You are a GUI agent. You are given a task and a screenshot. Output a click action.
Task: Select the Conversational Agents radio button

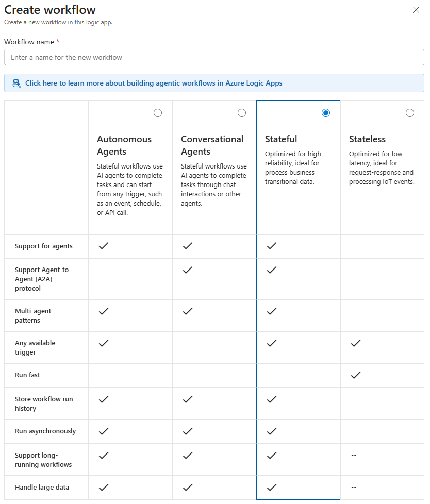pyautogui.click(x=242, y=113)
